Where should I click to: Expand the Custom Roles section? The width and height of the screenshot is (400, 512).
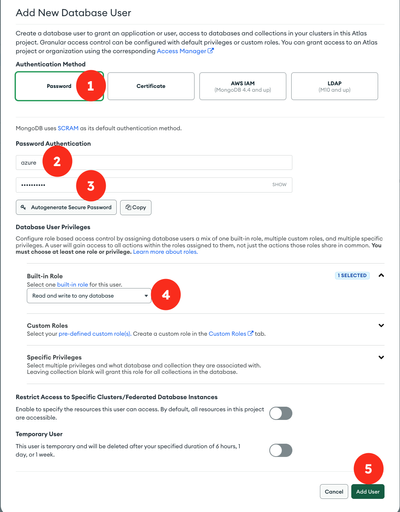[x=381, y=325]
